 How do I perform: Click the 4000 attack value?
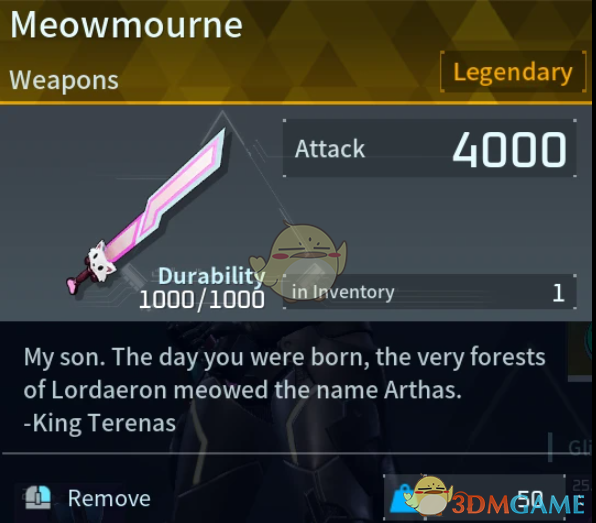point(509,149)
